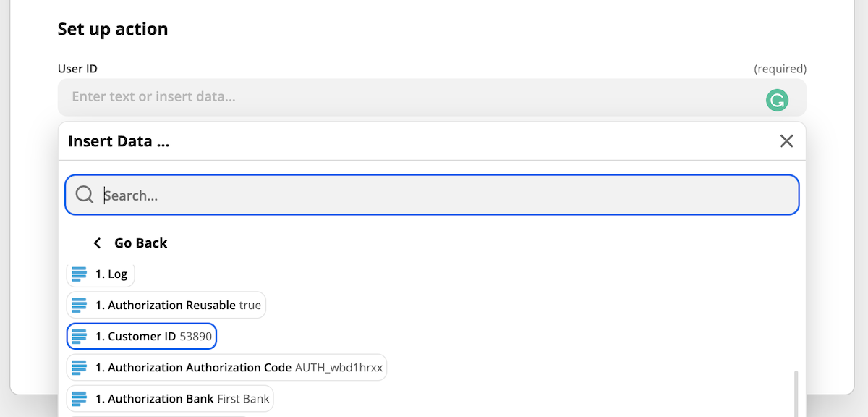Image resolution: width=868 pixels, height=417 pixels.
Task: Choose Customer ID 53890 option
Action: pos(142,336)
